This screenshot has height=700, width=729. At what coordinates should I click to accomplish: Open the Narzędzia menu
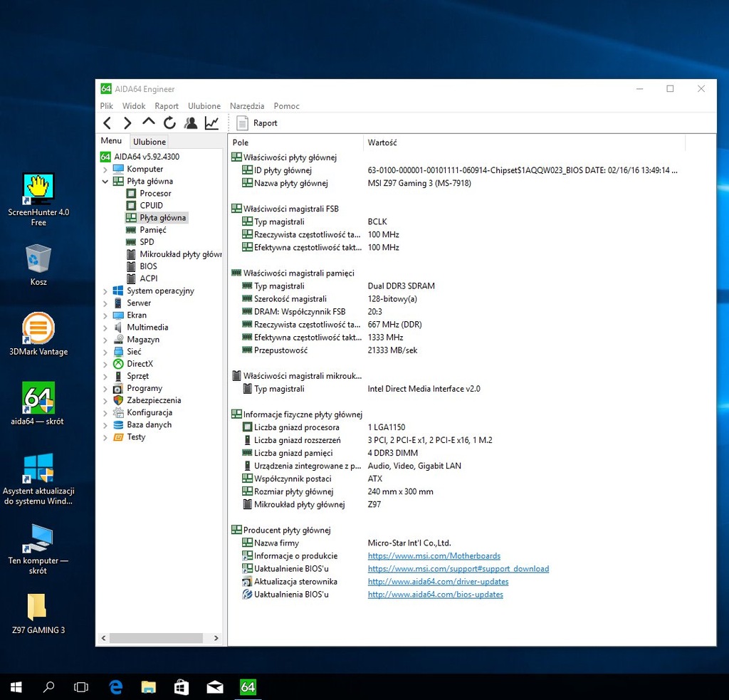(246, 106)
